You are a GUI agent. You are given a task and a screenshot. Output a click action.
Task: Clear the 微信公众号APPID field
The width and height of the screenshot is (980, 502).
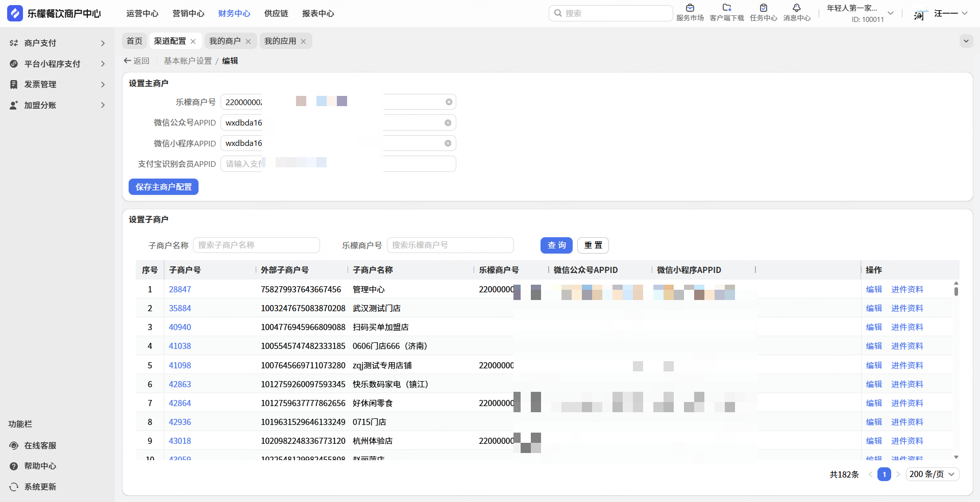448,123
